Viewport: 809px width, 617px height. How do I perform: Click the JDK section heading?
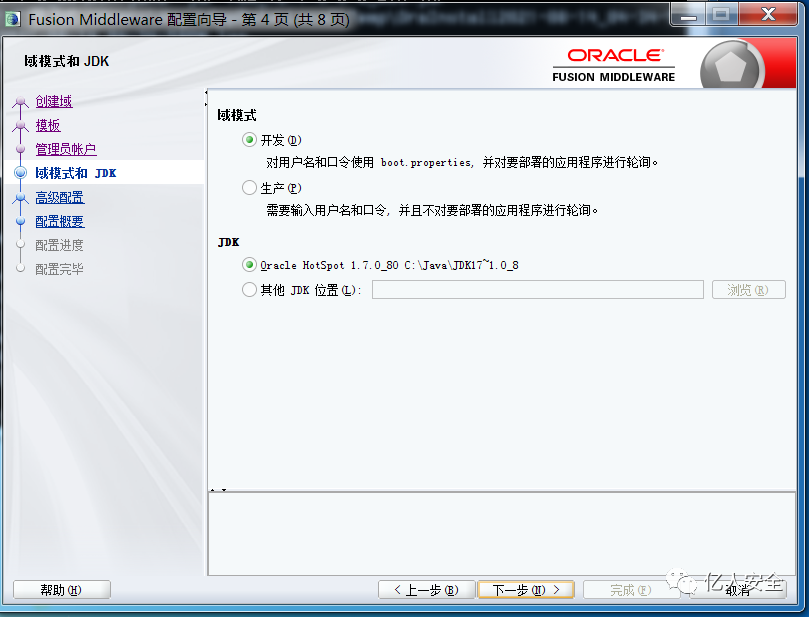coord(229,242)
